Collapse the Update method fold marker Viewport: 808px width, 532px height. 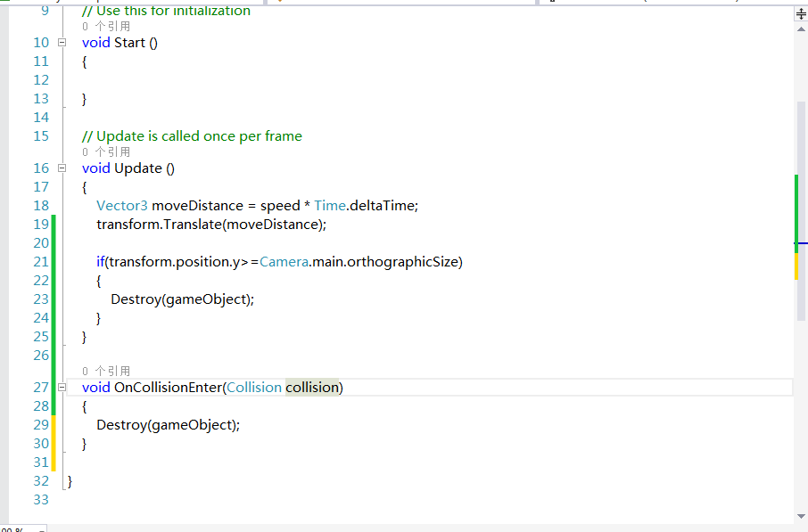(62, 168)
